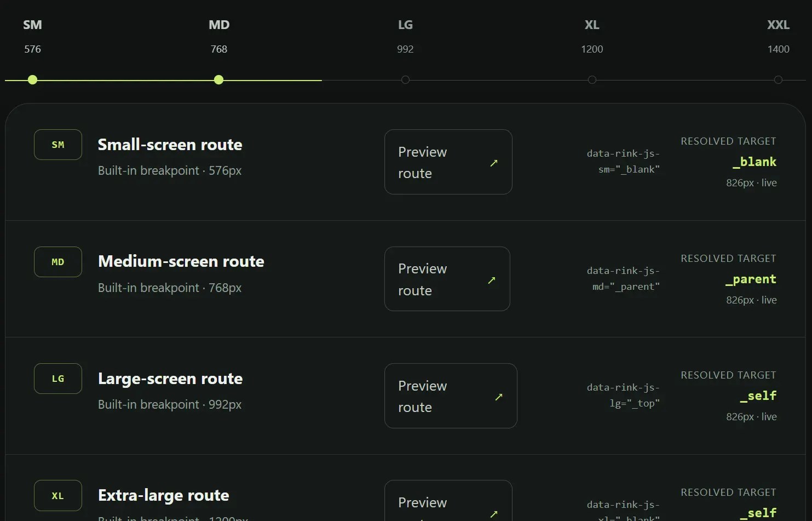Click arrow icon in Small-screen Preview route
Viewport: 812px width, 521px height.
[494, 163]
